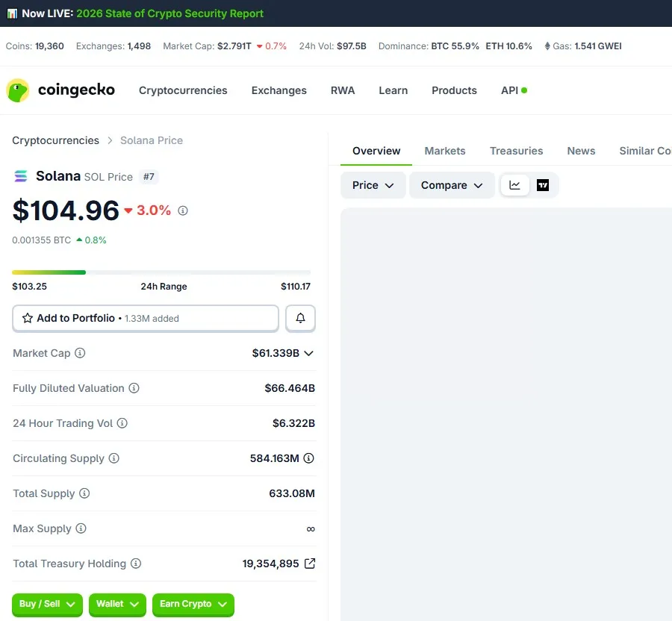Open the Market Cap info icon
Viewport: 672px width, 621px height.
[80, 353]
